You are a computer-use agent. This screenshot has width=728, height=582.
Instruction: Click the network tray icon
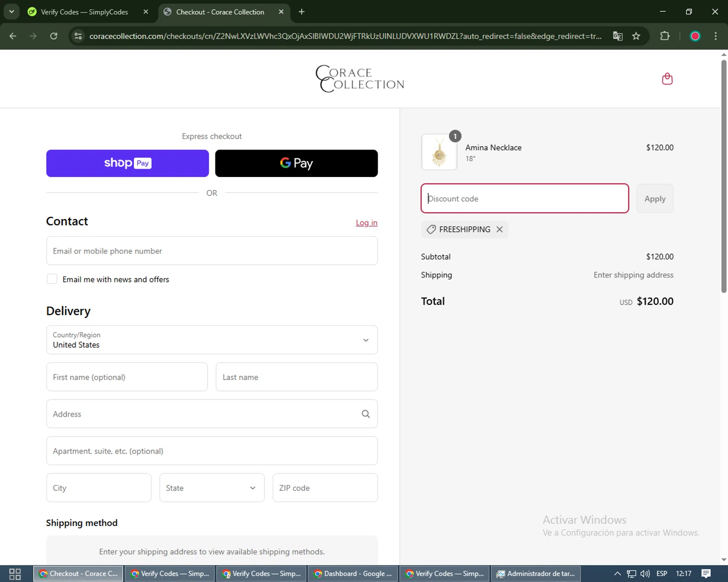[x=631, y=574]
